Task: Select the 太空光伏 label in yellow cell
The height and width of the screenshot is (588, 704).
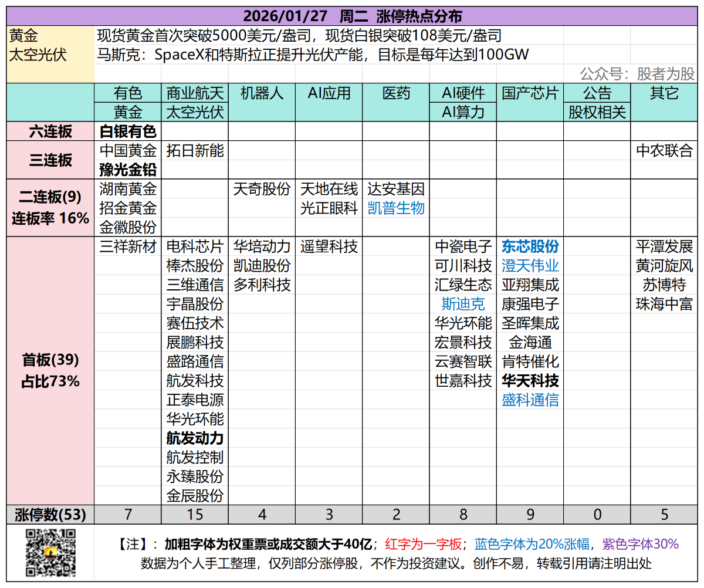Action: (x=38, y=55)
